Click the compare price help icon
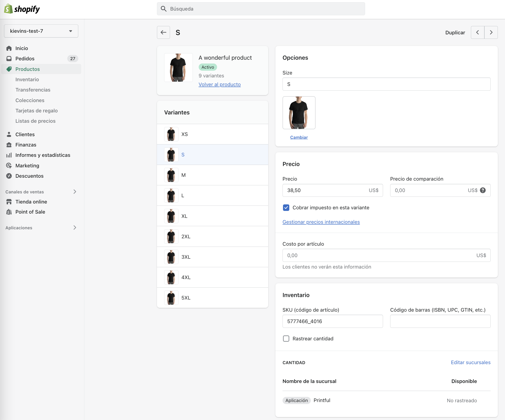This screenshot has height=420, width=505. [x=483, y=190]
